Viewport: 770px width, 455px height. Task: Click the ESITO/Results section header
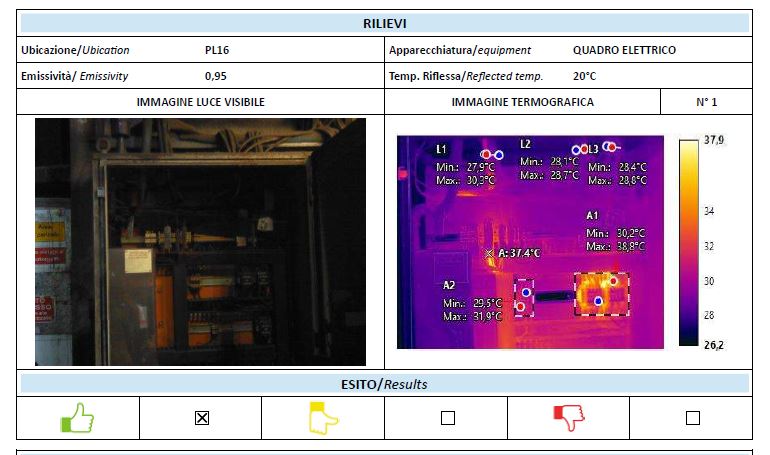coord(384,384)
